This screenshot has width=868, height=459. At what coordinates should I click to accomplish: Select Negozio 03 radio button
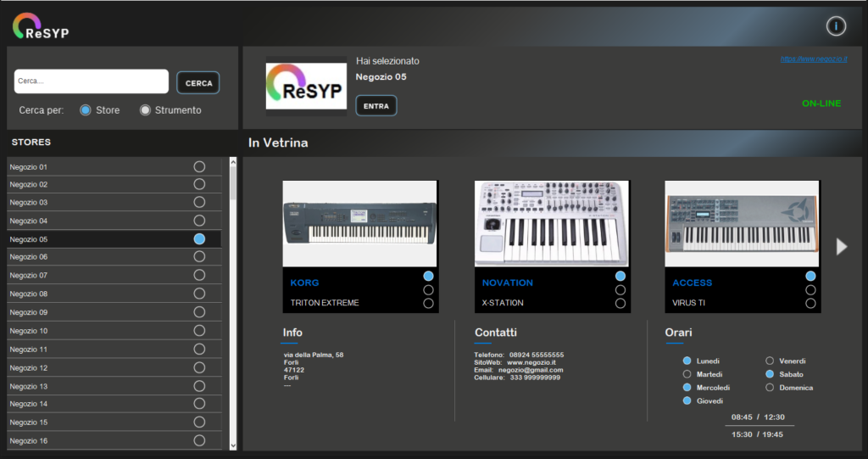[x=199, y=202]
